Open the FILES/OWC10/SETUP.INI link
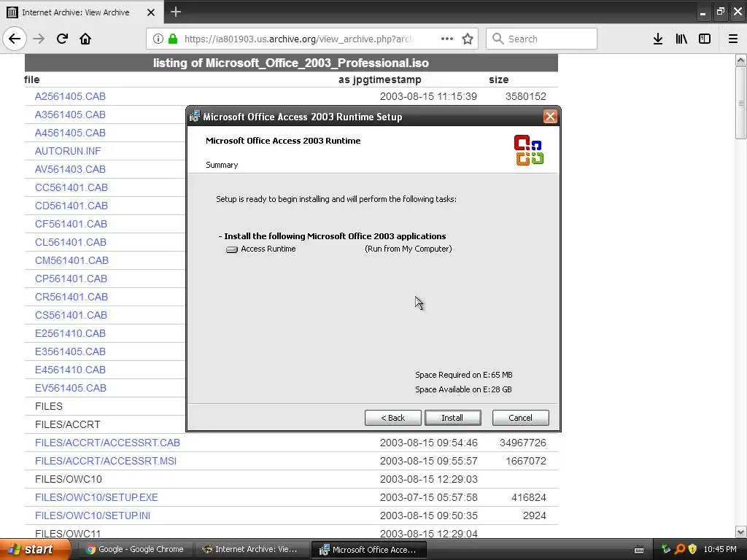The height and width of the screenshot is (560, 747). tap(93, 516)
